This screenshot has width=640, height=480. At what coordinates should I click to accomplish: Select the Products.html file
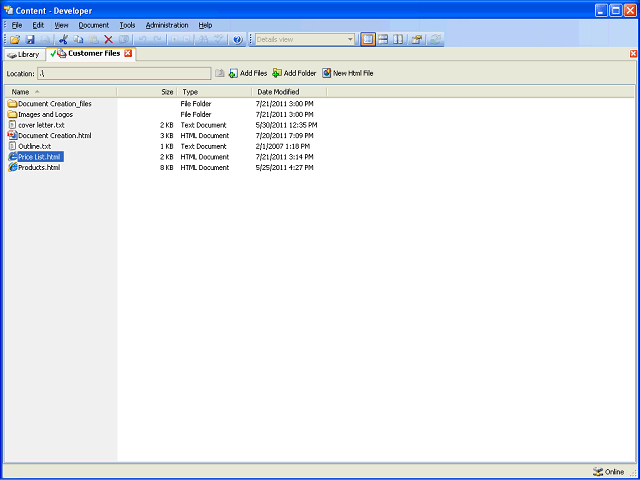39,167
